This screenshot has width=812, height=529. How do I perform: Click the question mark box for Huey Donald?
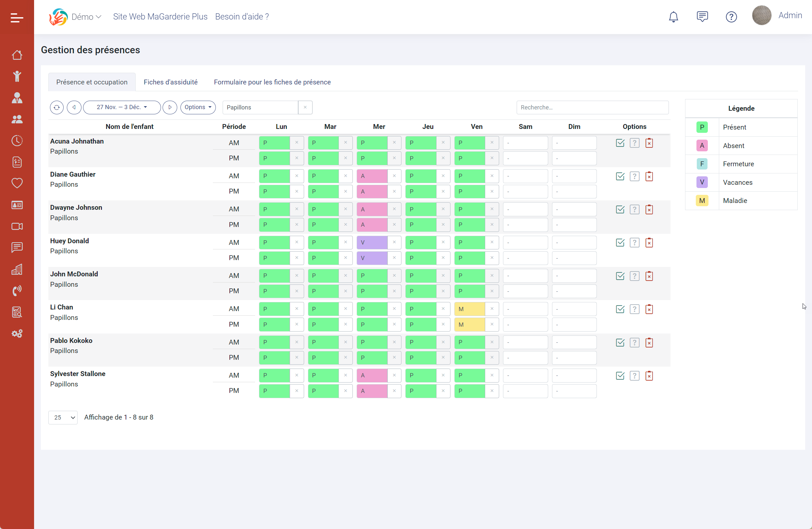(634, 243)
